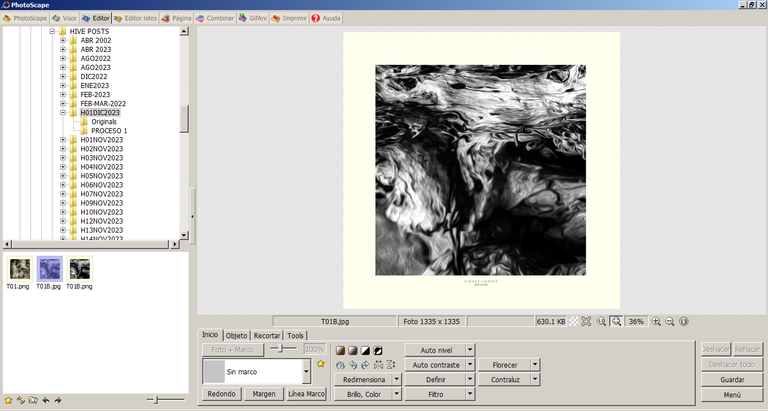This screenshot has width=768, height=411.
Task: Go forward to the next folder
Action: (58, 400)
